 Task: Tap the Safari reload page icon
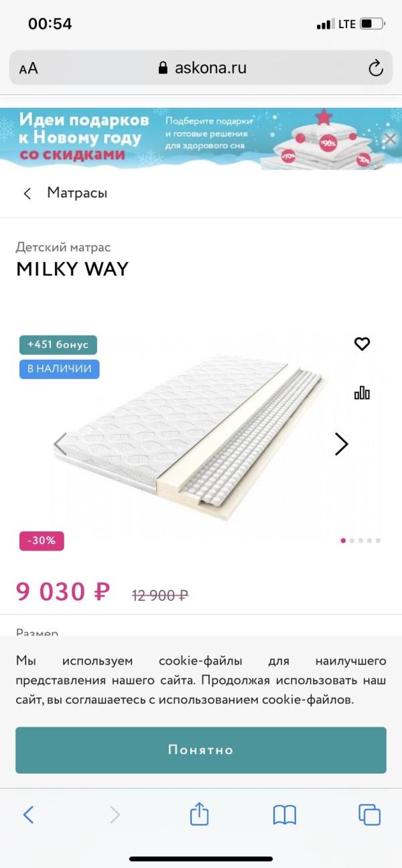coord(375,68)
